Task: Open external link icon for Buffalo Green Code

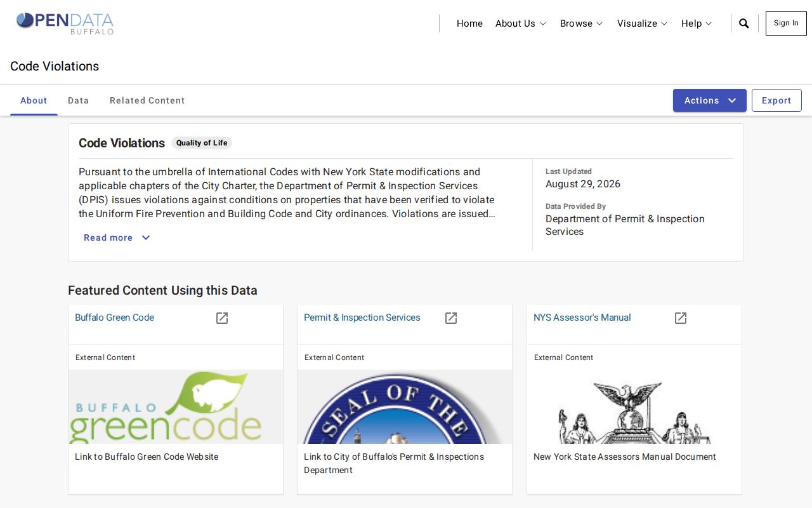Action: coord(222,318)
